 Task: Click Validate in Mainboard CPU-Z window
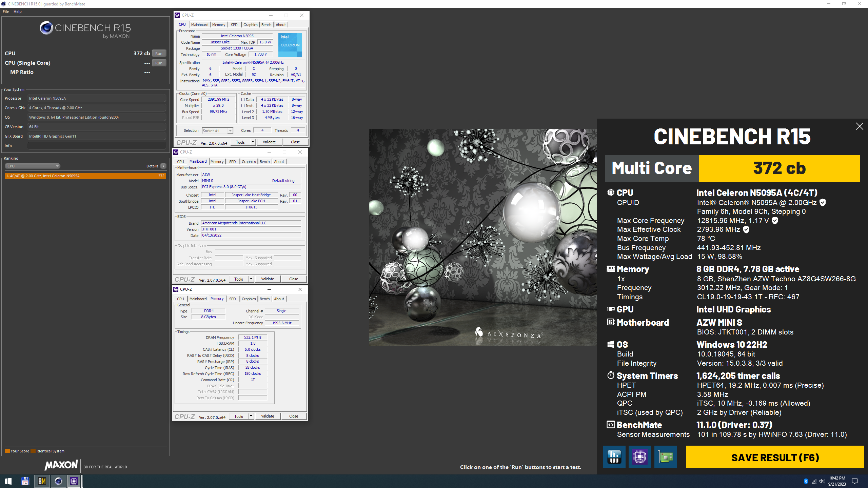pos(268,279)
